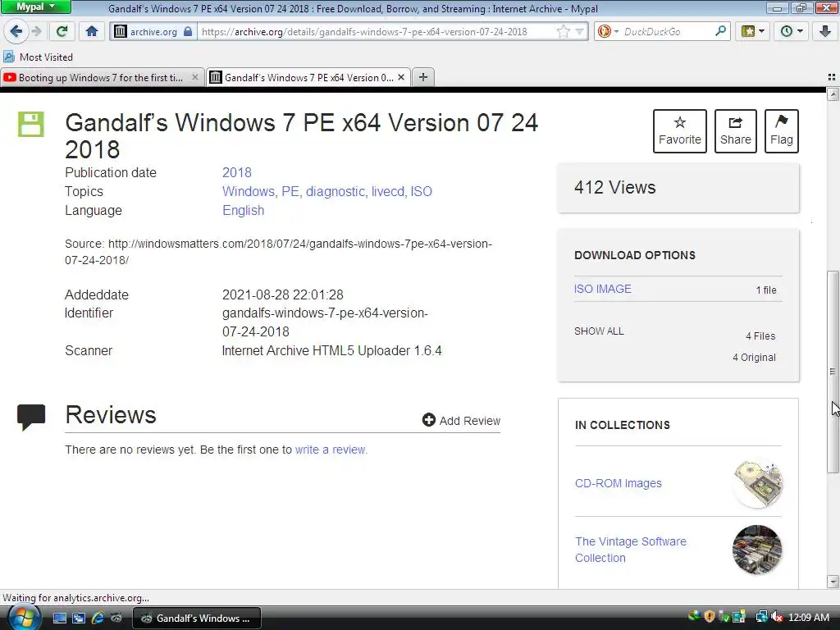Screen dimensions: 840x630
Task: Select Gandalf's Windows taskbar button
Action: [x=197, y=619]
